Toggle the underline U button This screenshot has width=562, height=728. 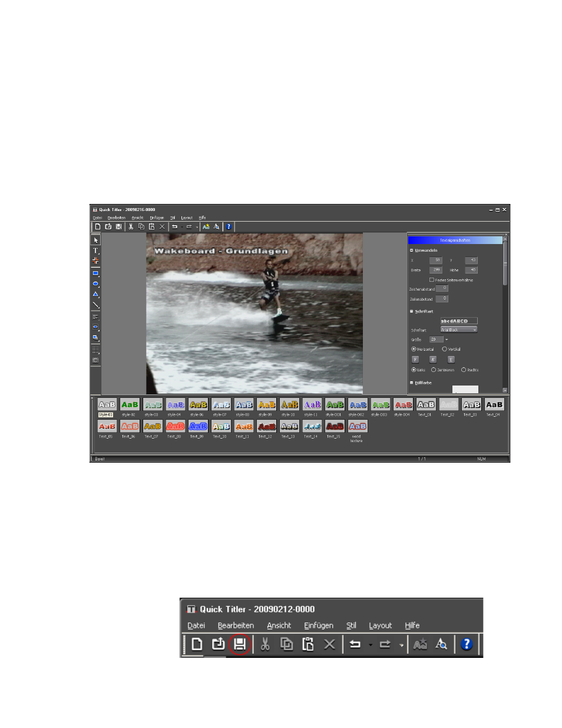click(451, 359)
